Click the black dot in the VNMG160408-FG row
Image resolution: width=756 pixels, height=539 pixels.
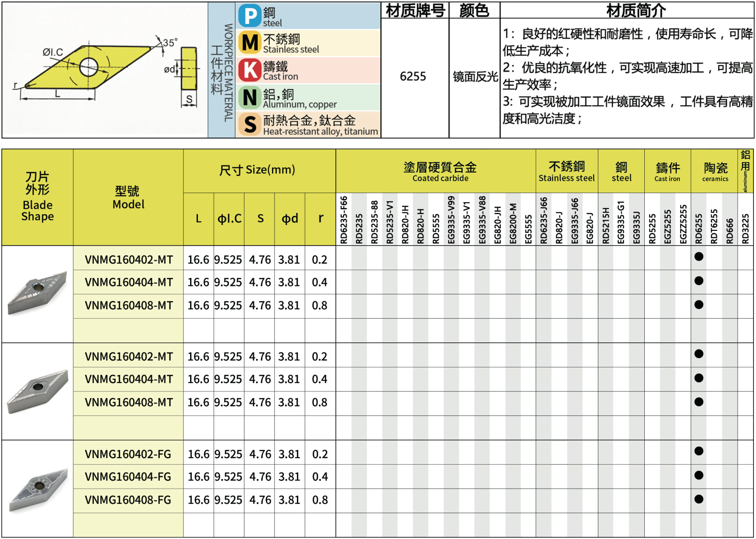click(x=699, y=499)
